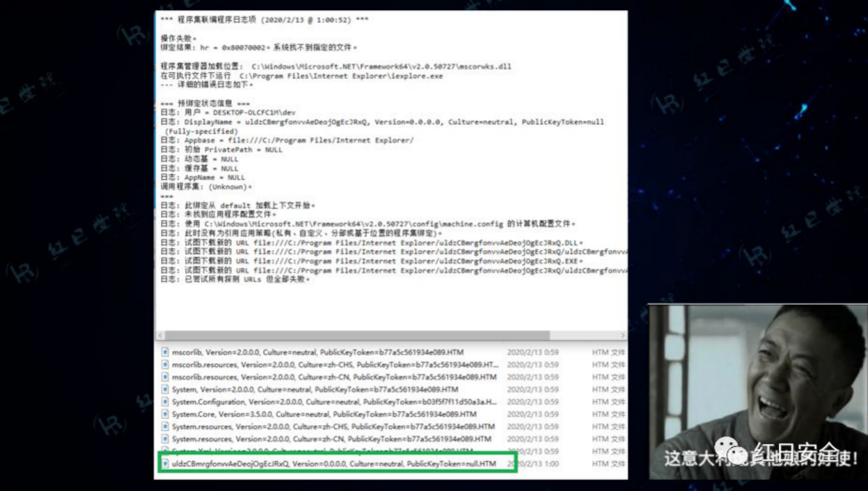This screenshot has height=491, width=868.
Task: Click the file icon beside System.Core
Action: click(x=165, y=414)
